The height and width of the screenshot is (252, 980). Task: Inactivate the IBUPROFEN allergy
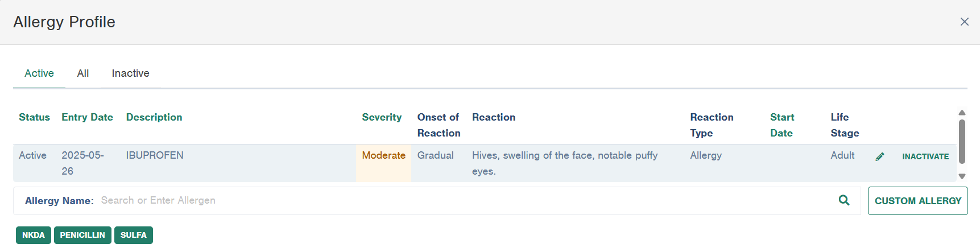925,156
